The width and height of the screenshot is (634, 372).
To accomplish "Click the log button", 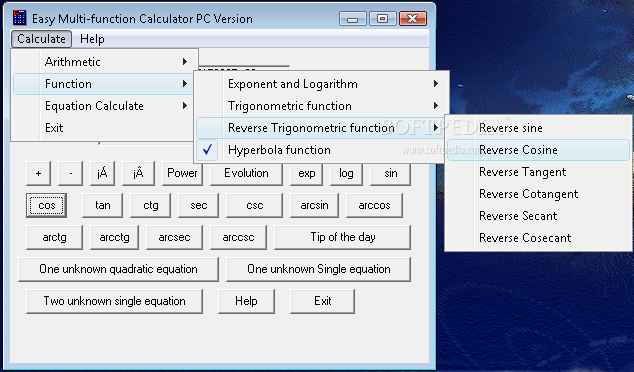I will point(346,173).
